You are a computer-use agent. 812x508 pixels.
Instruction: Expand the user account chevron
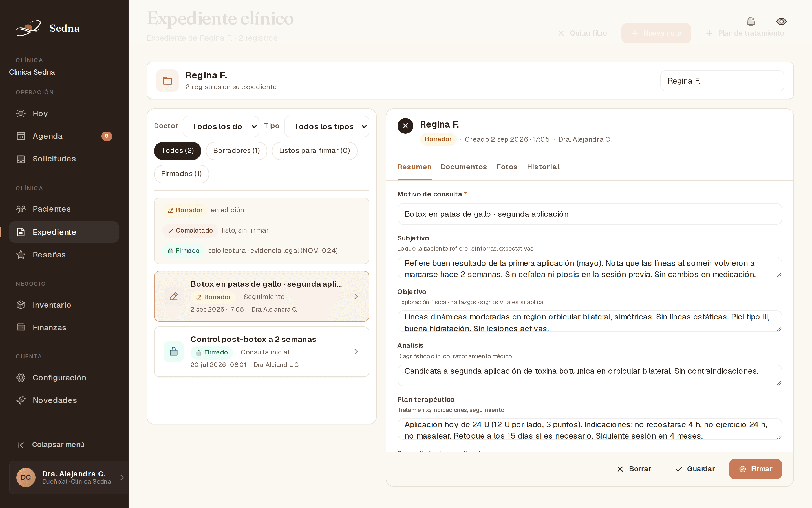122,478
